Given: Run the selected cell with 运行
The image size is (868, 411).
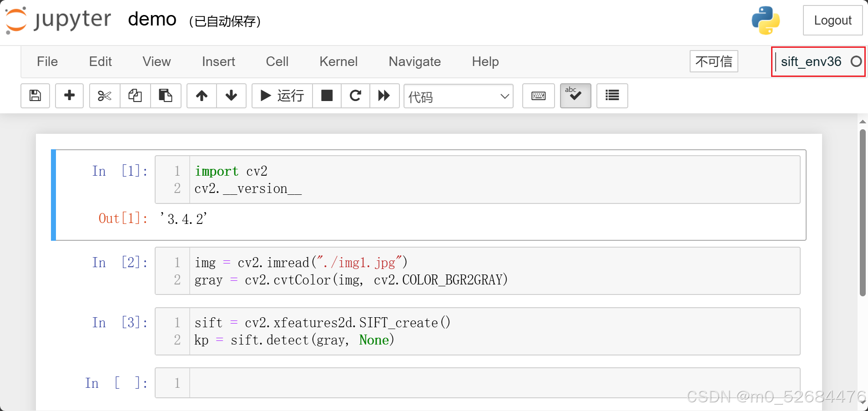Looking at the screenshot, I should click(281, 96).
